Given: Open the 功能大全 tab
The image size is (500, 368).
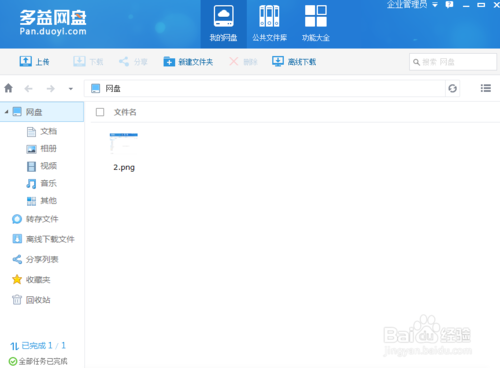Looking at the screenshot, I should [316, 24].
